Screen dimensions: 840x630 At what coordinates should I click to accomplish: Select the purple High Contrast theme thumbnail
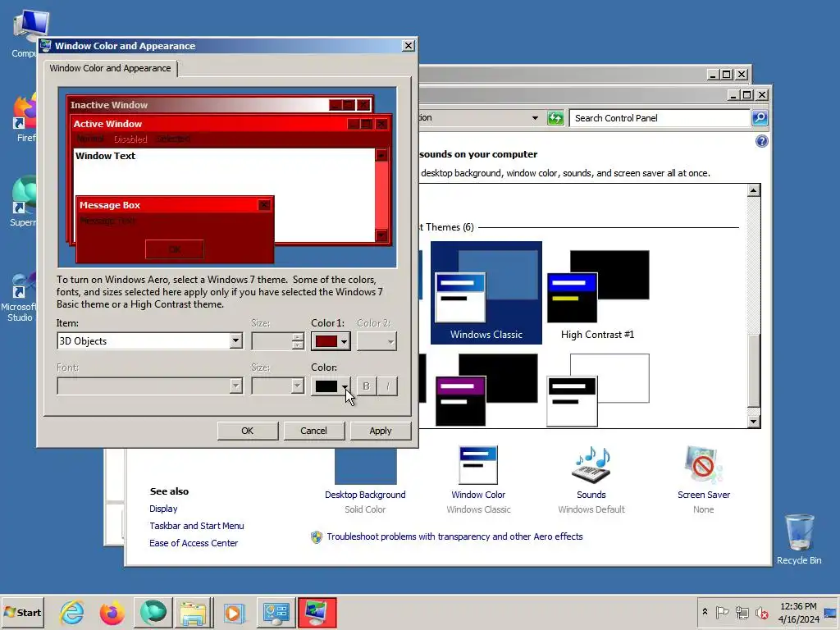[486, 390]
